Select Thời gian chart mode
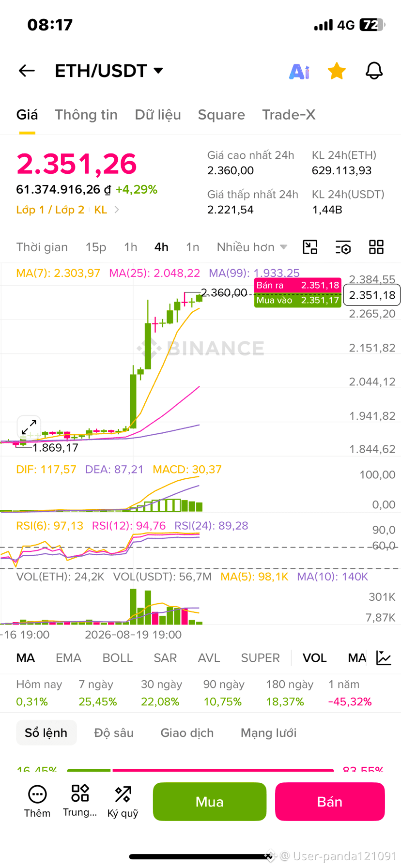The height and width of the screenshot is (868, 401). click(42, 247)
